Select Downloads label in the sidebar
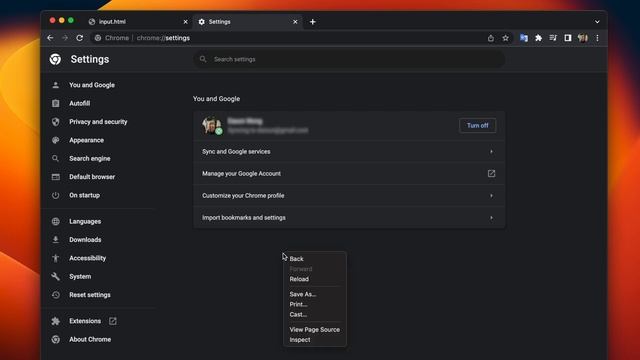The width and height of the screenshot is (640, 360). tap(85, 240)
